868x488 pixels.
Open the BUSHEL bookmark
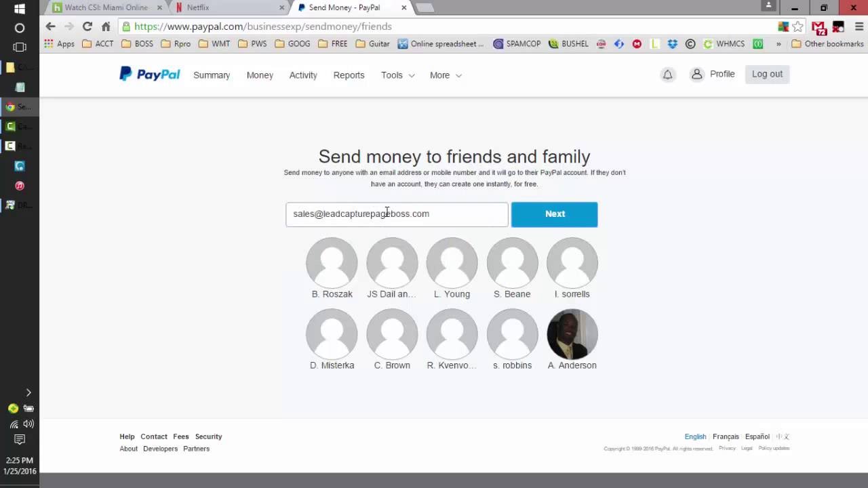tap(568, 43)
